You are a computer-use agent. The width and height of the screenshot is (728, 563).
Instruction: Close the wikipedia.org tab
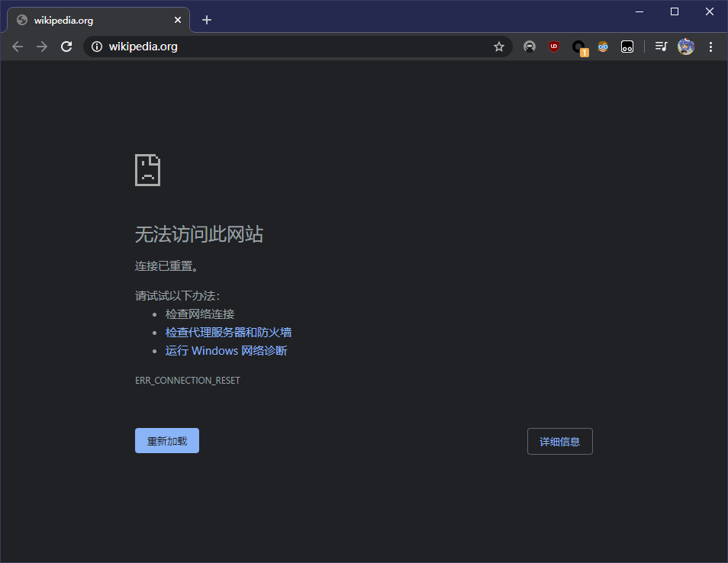pos(177,20)
